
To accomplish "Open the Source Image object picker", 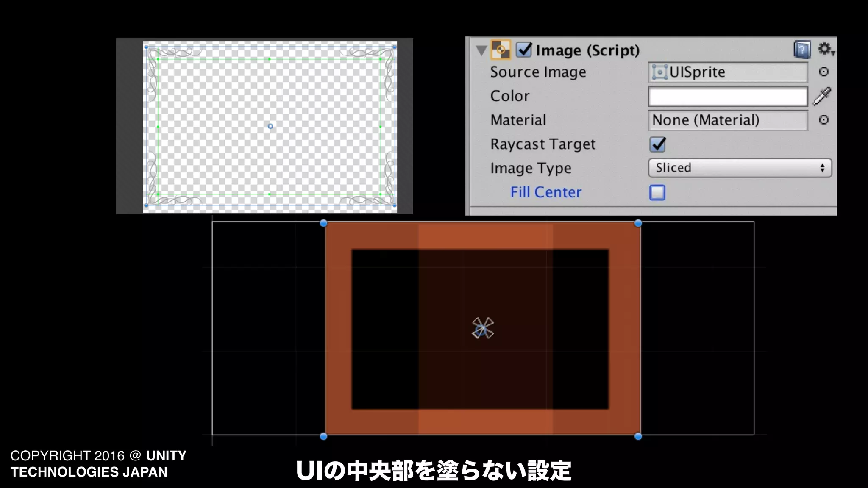I will [x=823, y=72].
